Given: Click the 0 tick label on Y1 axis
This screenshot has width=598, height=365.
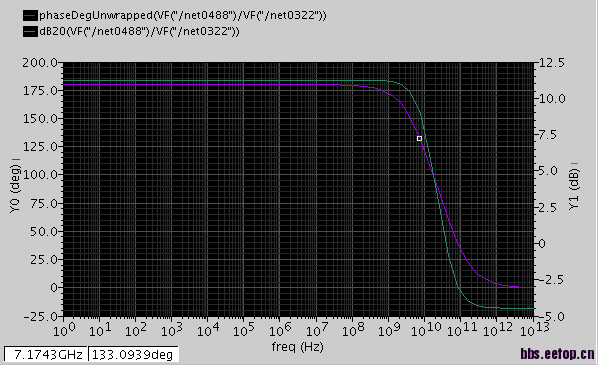Looking at the screenshot, I should coord(542,244).
